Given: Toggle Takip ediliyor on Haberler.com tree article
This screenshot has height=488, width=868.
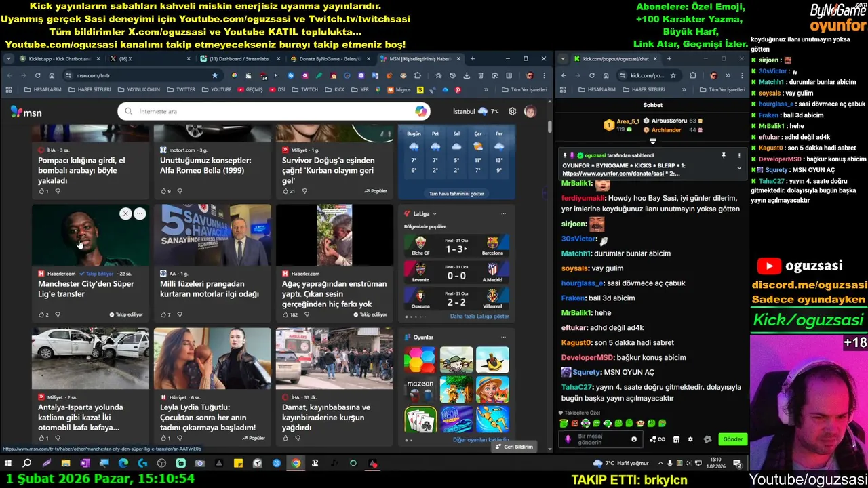Looking at the screenshot, I should (370, 314).
